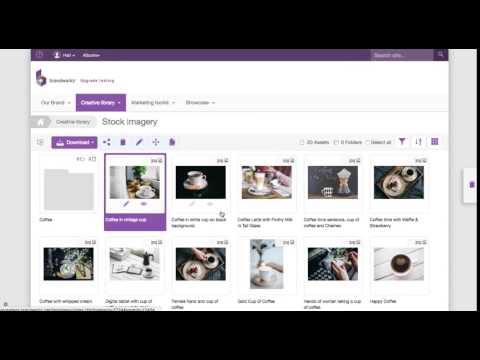Click the sort order icon
This screenshot has height=360, width=480.
(419, 142)
